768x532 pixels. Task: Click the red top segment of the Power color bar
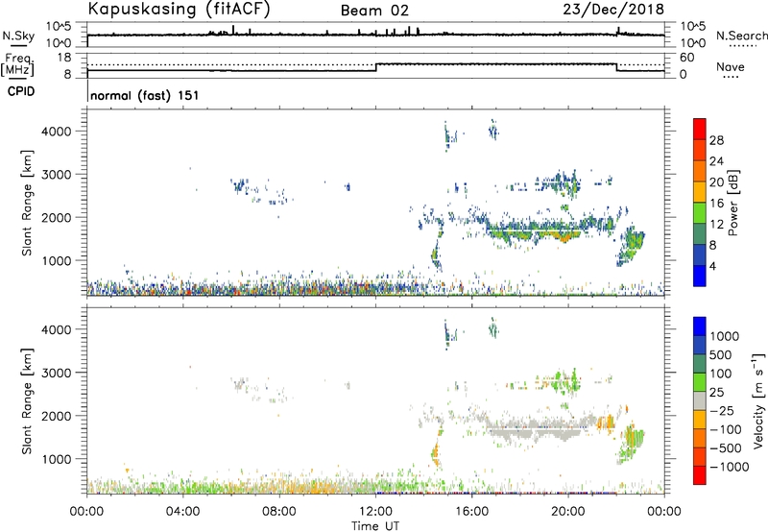700,129
